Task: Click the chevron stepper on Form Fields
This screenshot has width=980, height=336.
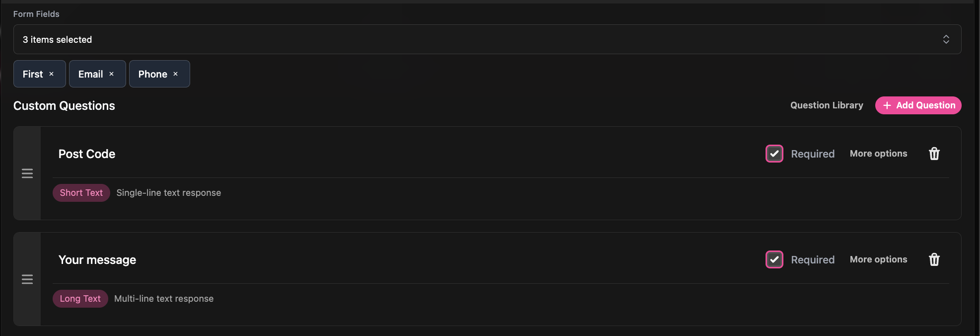Action: pyautogui.click(x=946, y=39)
